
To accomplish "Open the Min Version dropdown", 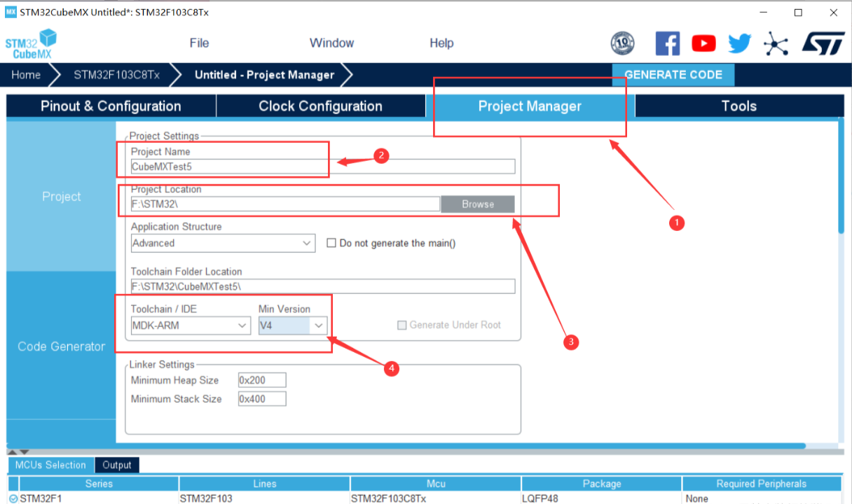I will click(x=293, y=325).
